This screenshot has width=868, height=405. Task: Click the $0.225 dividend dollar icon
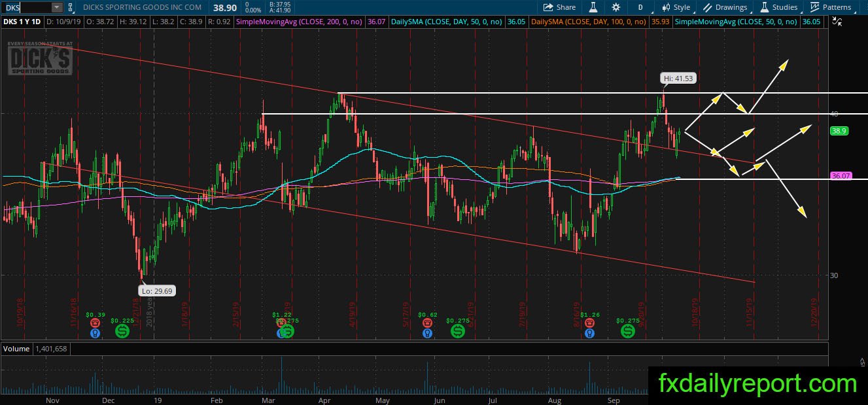[x=122, y=332]
